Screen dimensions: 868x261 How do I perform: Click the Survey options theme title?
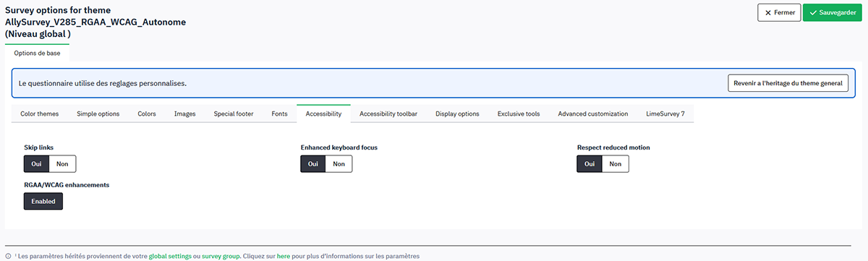tap(95, 22)
